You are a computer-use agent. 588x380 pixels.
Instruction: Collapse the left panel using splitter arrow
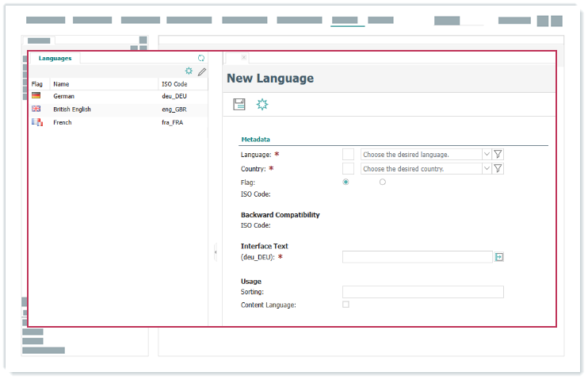coord(215,252)
